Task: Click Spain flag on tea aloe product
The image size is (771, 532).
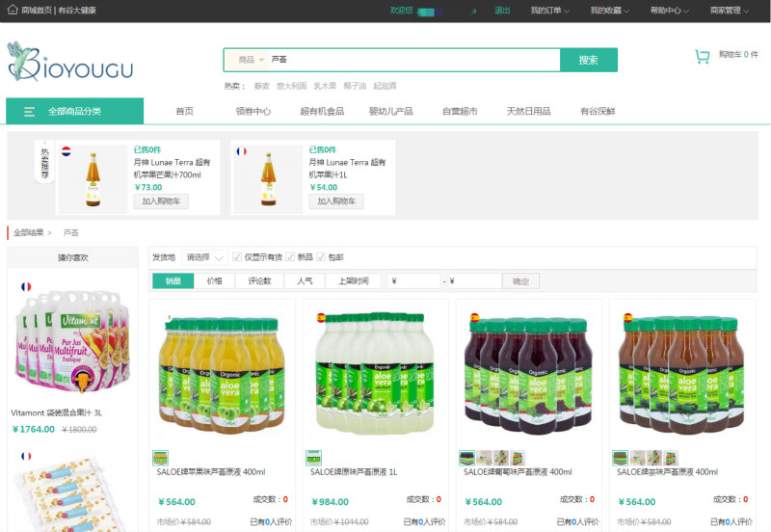Action: (x=628, y=318)
